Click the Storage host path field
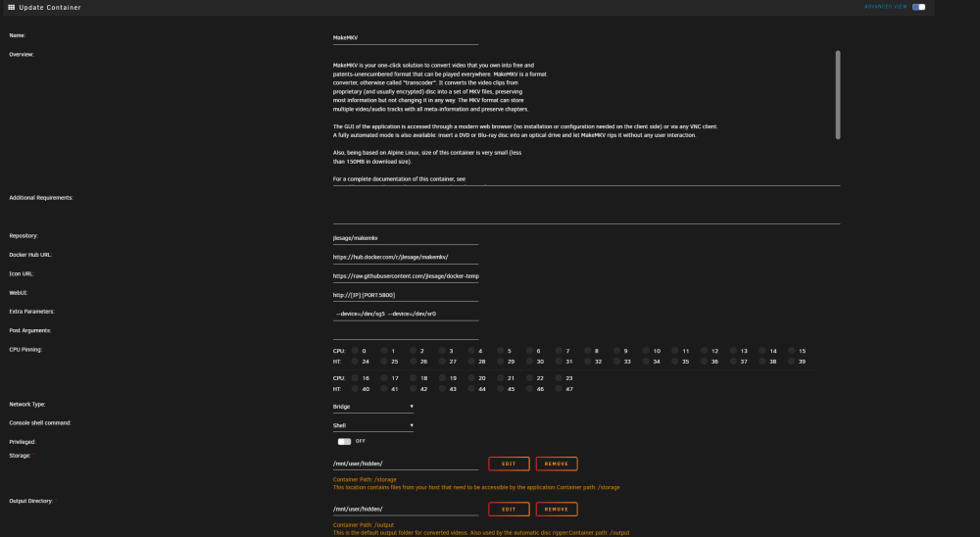 tap(406, 464)
